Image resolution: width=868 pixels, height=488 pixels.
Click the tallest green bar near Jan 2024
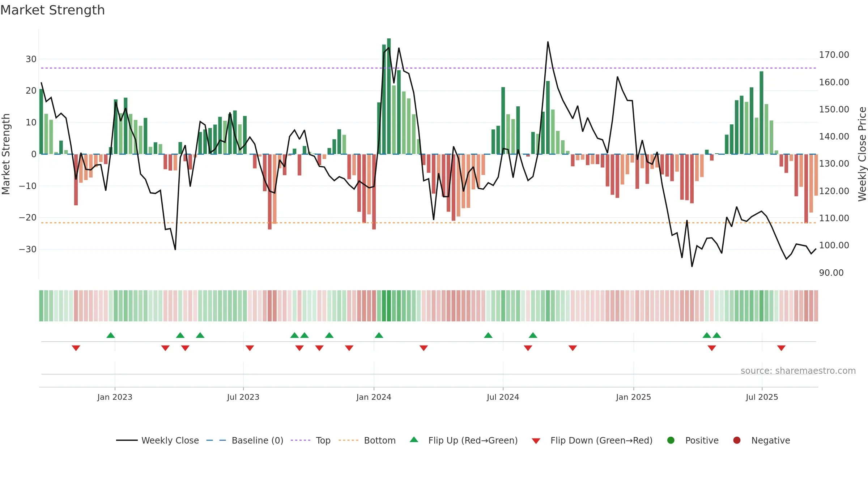coord(389,96)
